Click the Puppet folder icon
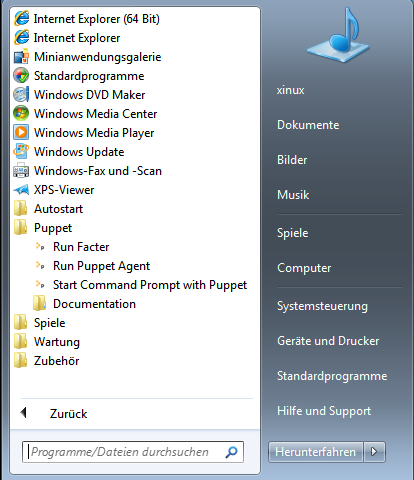The height and width of the screenshot is (480, 414). pyautogui.click(x=20, y=228)
